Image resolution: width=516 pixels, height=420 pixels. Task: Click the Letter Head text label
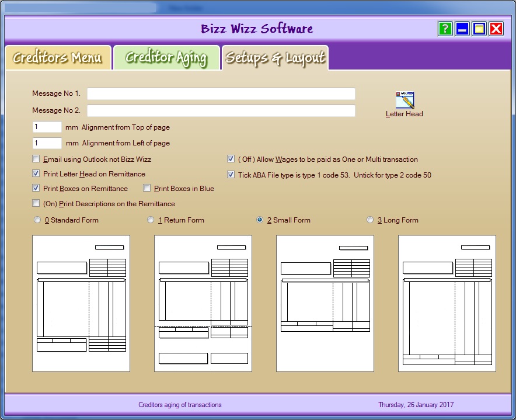(405, 114)
